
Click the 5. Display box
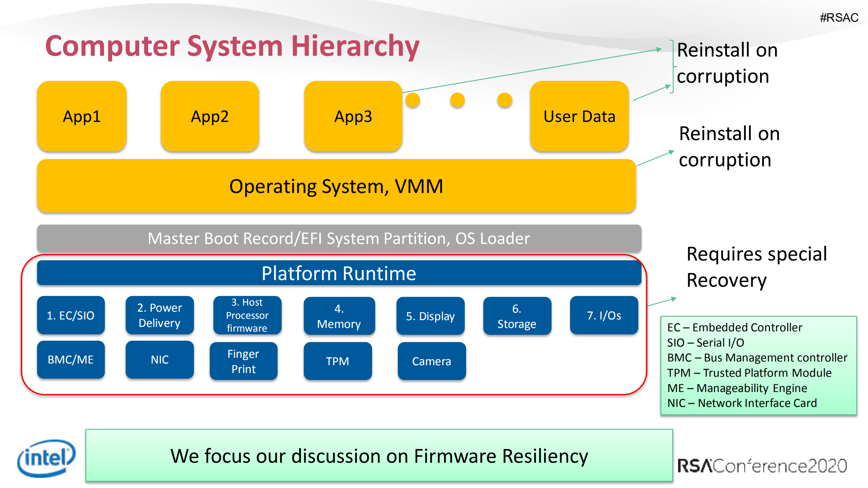click(430, 316)
